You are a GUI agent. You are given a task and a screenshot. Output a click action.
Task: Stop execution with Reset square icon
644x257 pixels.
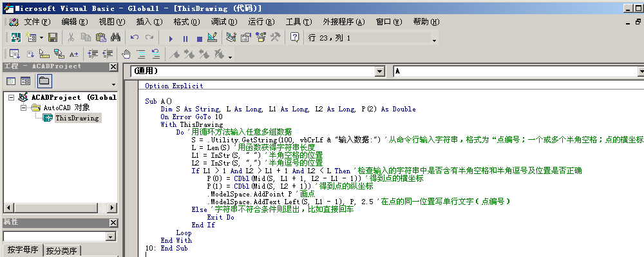[200, 39]
